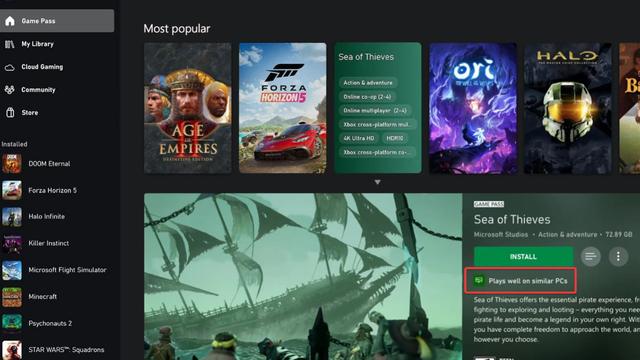Click the Forza Horizon 5 sidebar icon

click(x=12, y=190)
